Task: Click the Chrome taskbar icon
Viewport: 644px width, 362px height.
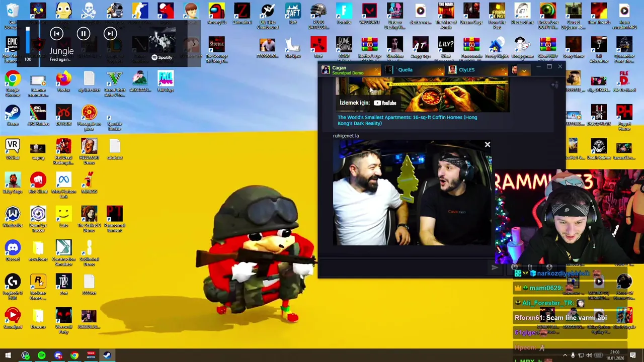Action: [74, 355]
